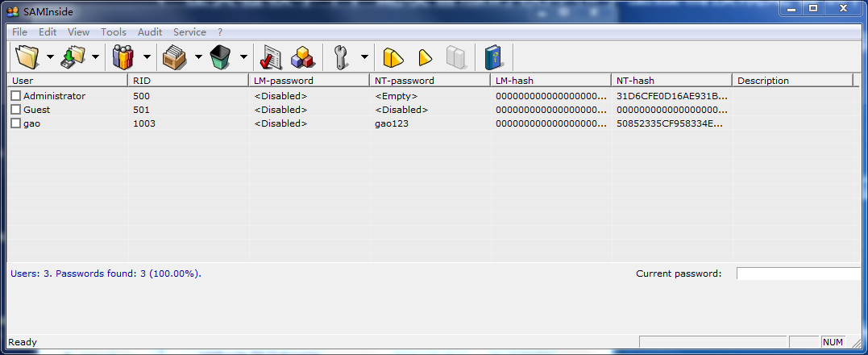868x355 pixels.
Task: Click gao's <Disabled> LM-password cell
Action: (280, 123)
